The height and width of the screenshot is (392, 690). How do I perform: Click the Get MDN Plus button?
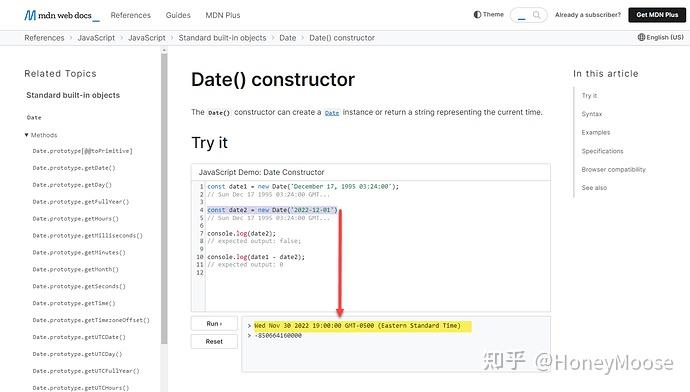[657, 15]
